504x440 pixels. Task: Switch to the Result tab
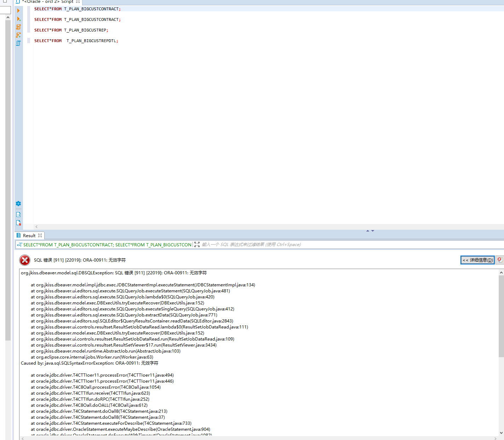click(29, 235)
